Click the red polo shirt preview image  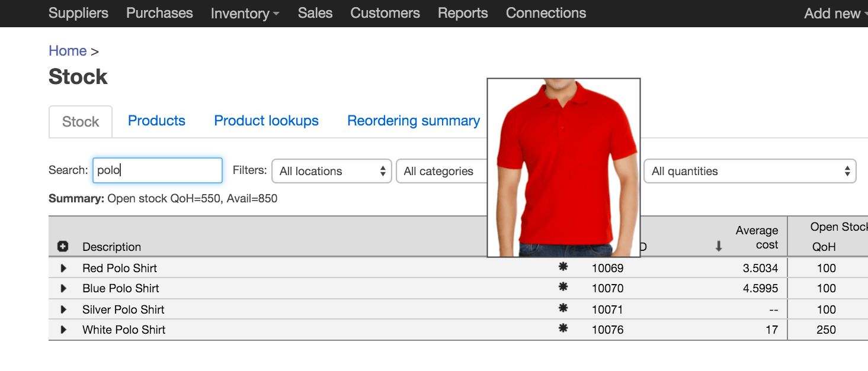563,168
